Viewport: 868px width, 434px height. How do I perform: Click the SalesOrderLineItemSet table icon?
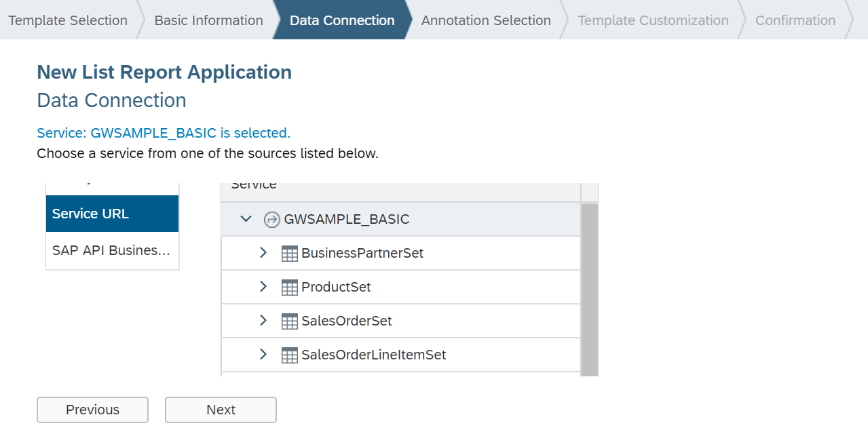(x=290, y=355)
